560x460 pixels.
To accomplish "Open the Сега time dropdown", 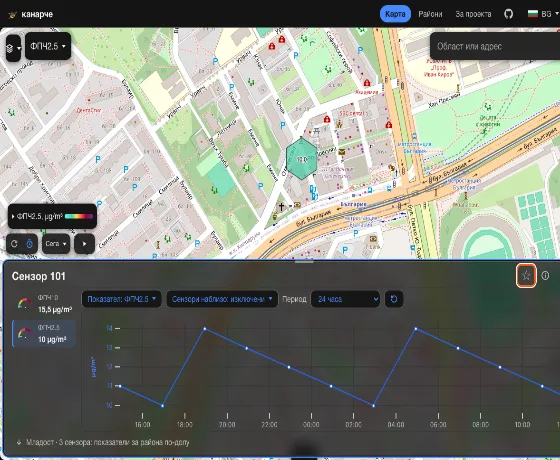I will coord(56,244).
